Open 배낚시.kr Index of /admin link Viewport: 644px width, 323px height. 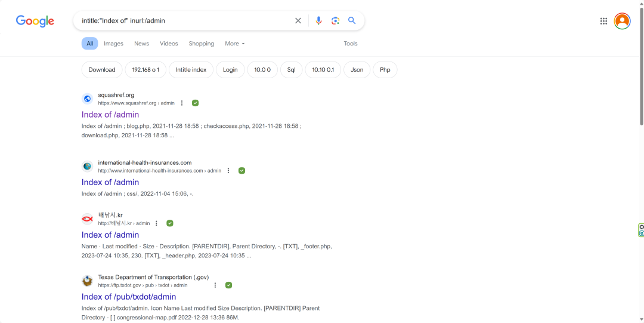coord(110,235)
